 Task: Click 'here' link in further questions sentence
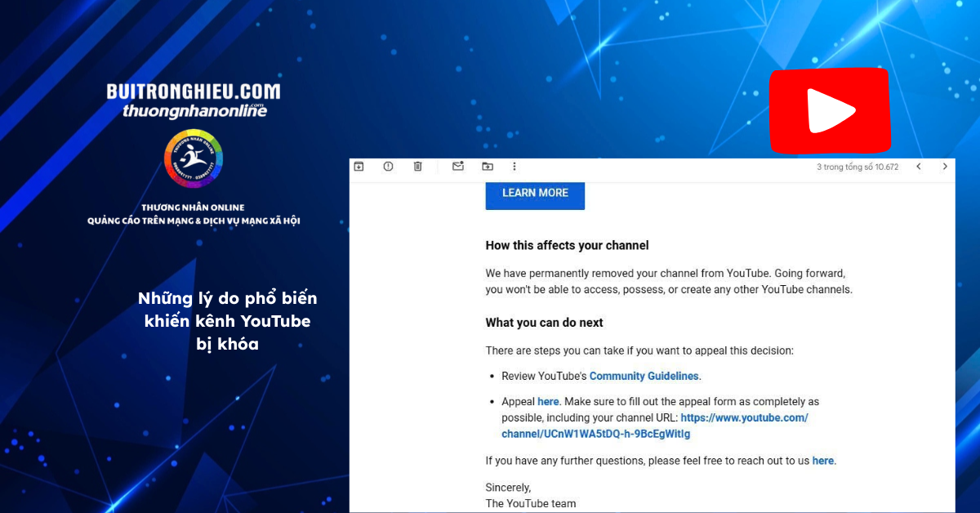click(823, 461)
